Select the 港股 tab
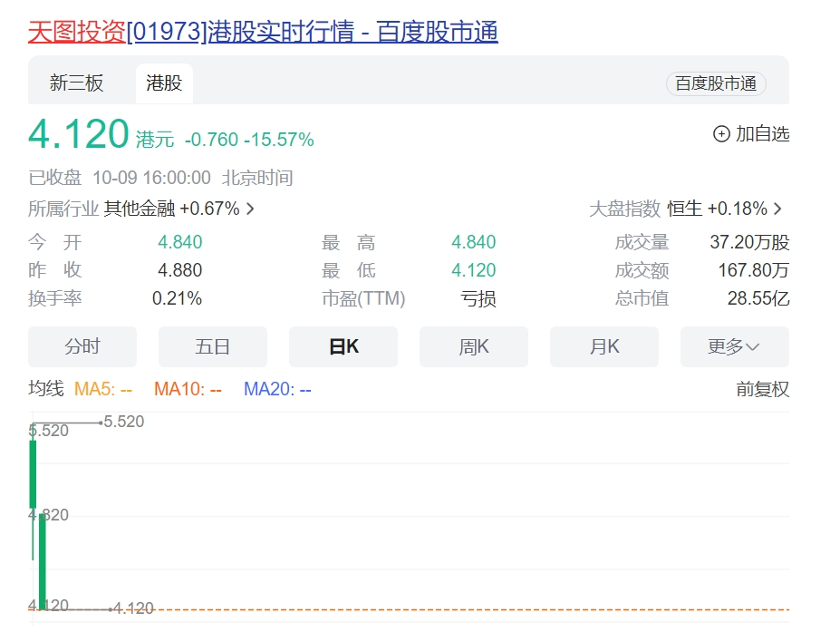Screen dimensions: 840x632 point(164,83)
